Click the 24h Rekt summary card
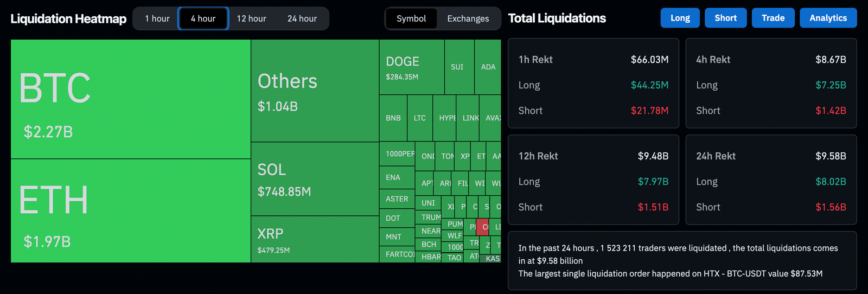Screen dimensions: 868x294 (x=771, y=180)
